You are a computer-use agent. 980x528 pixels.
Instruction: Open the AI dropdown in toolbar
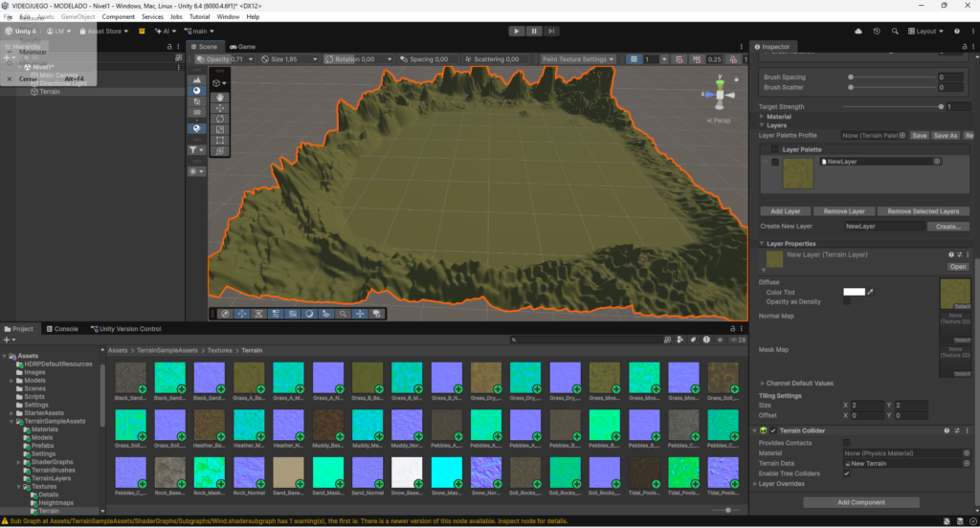166,31
